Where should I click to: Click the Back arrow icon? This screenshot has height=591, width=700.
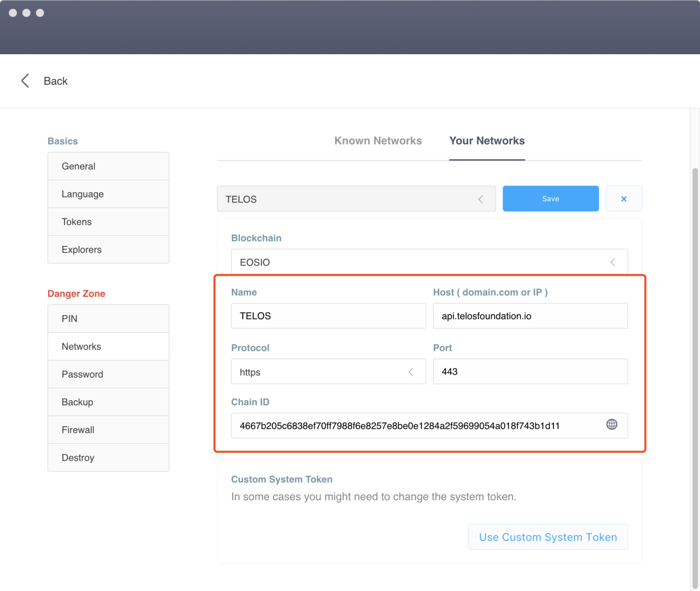coord(25,81)
